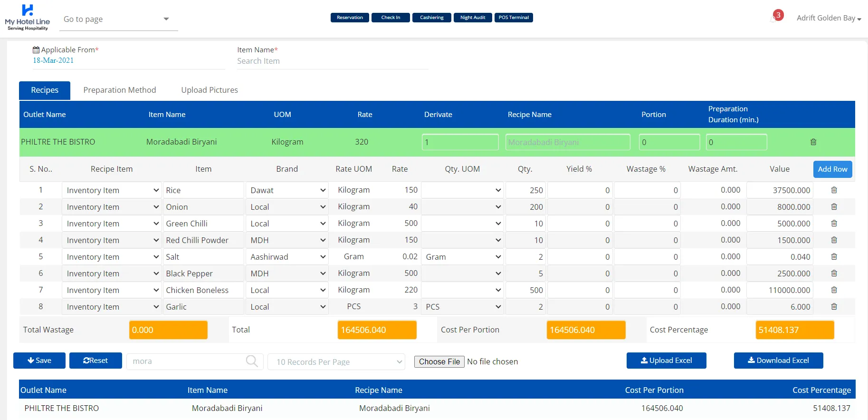Open Qty. UOM dropdown for Salt row
The height and width of the screenshot is (420, 868).
coord(463,257)
